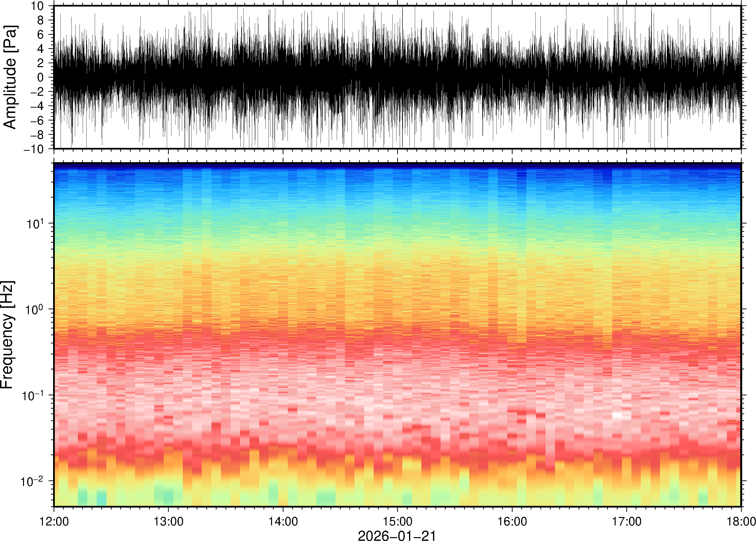Click the 2026-01-21 date label

coord(397,535)
